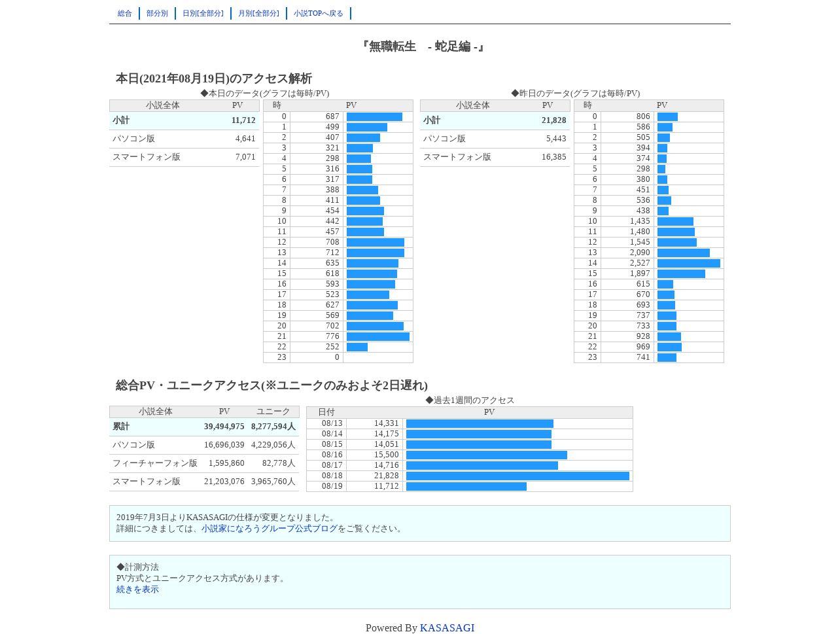Go back via 小説TOPへ戻る
This screenshot has width=840, height=634.
point(319,13)
